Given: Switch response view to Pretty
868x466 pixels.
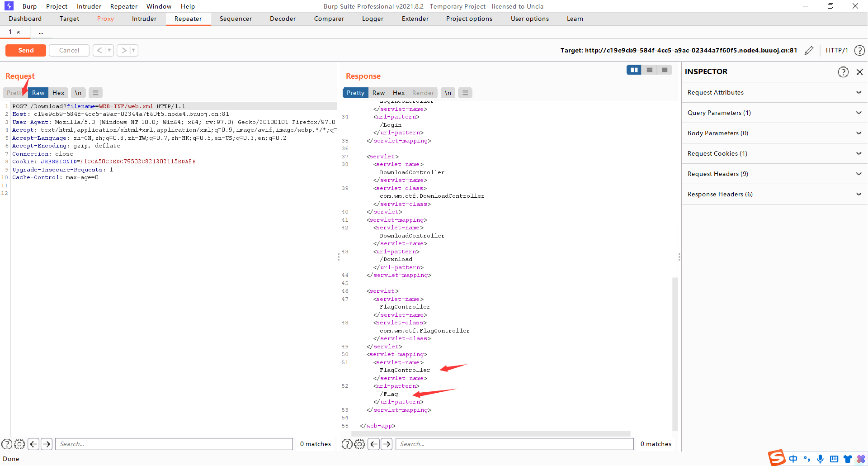Looking at the screenshot, I should [x=355, y=93].
